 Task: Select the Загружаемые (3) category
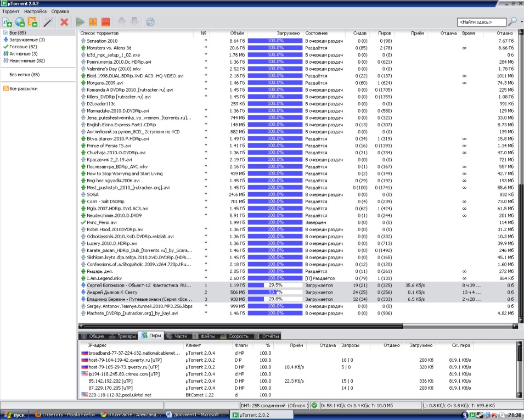click(x=27, y=40)
